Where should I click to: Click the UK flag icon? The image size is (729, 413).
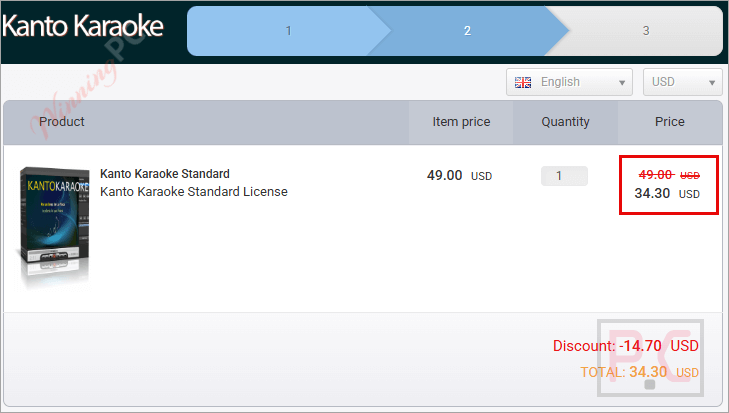tap(523, 82)
